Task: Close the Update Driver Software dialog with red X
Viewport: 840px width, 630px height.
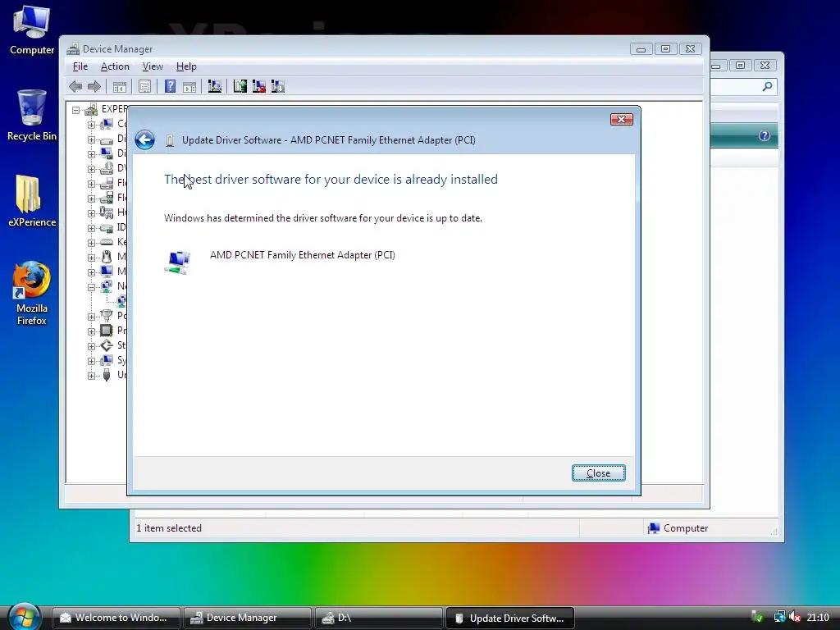Action: tap(622, 120)
